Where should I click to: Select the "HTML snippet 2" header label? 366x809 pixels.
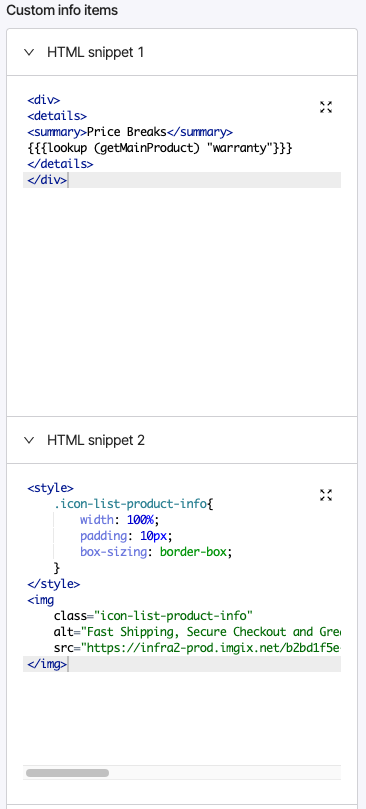pyautogui.click(x=96, y=440)
